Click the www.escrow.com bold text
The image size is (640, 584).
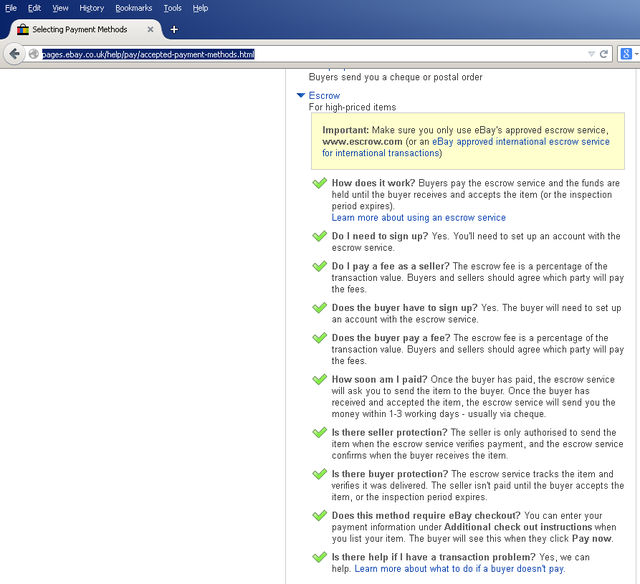tap(362, 142)
